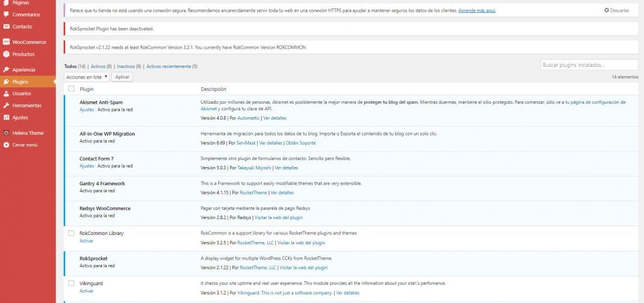This screenshot has width=644, height=303.
Task: View Ver detalles for Contact Form 7
Action: [x=286, y=168]
